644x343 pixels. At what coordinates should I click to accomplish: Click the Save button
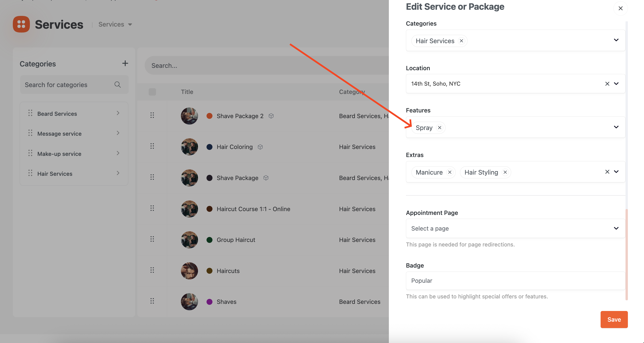point(614,319)
